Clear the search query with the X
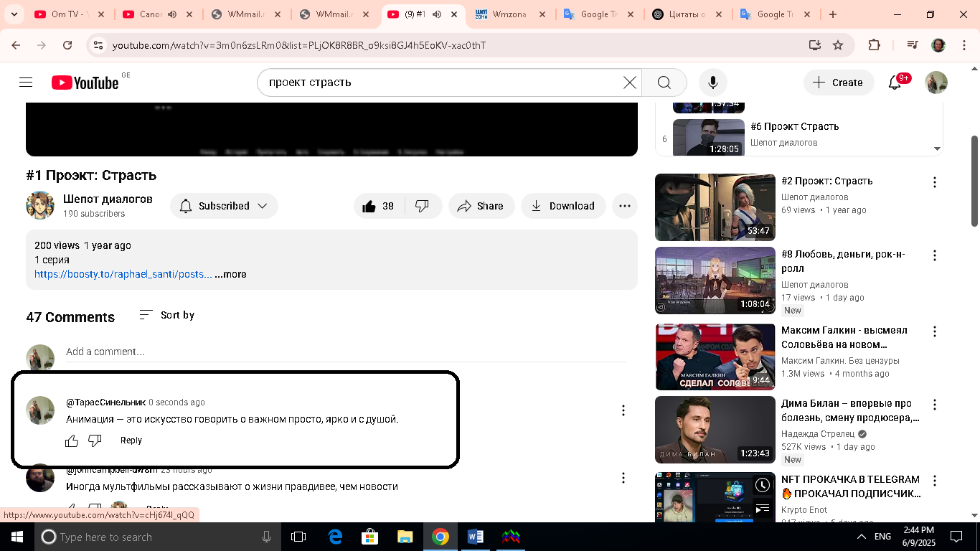 click(x=629, y=83)
